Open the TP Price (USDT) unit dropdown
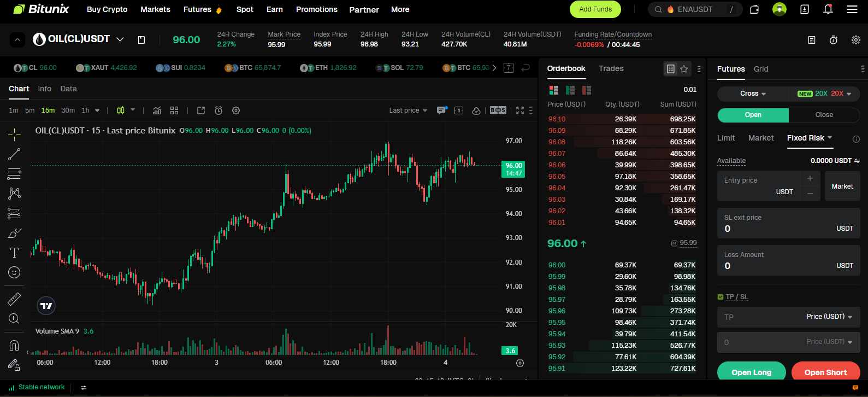This screenshot has width=868, height=397. 829,317
